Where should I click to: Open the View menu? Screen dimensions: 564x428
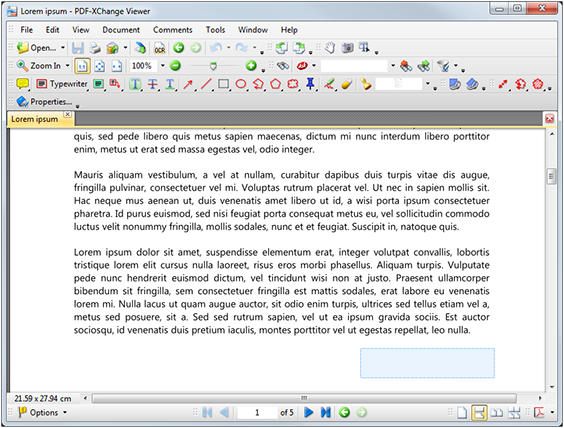(81, 30)
